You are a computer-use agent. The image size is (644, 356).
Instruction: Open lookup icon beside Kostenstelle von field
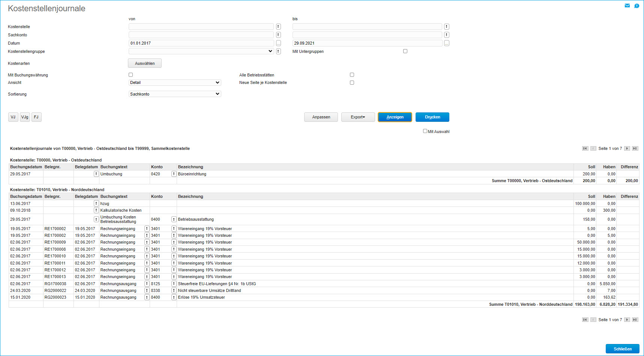pos(278,27)
